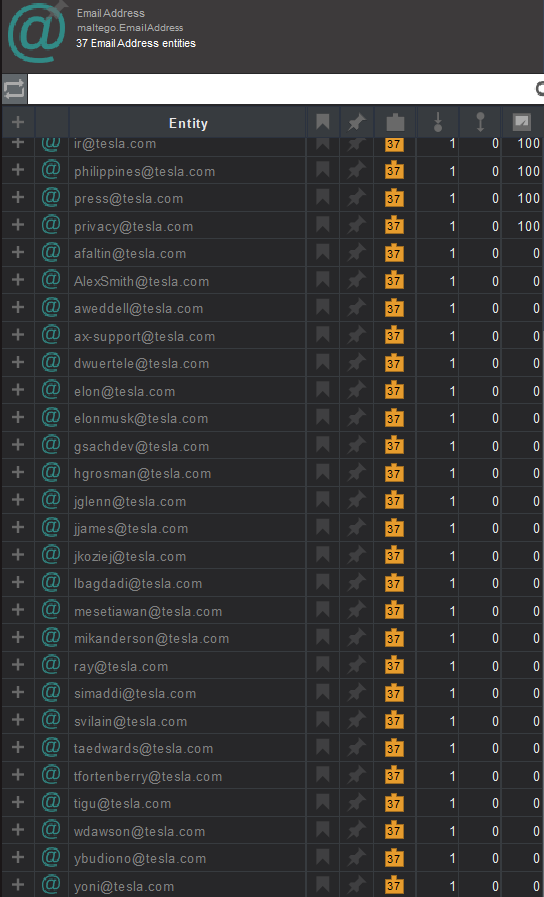544x897 pixels.
Task: Expand the privacy@tesla.com row
Action: (18, 226)
